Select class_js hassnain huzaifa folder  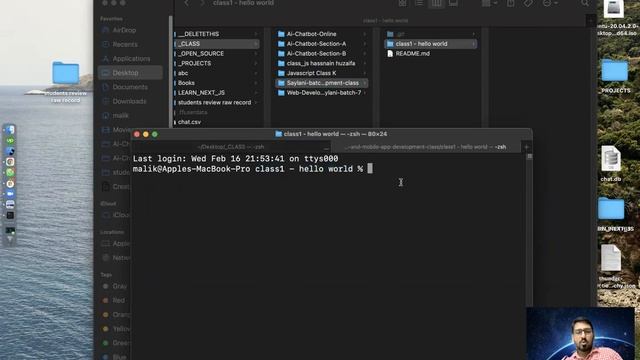click(322, 63)
